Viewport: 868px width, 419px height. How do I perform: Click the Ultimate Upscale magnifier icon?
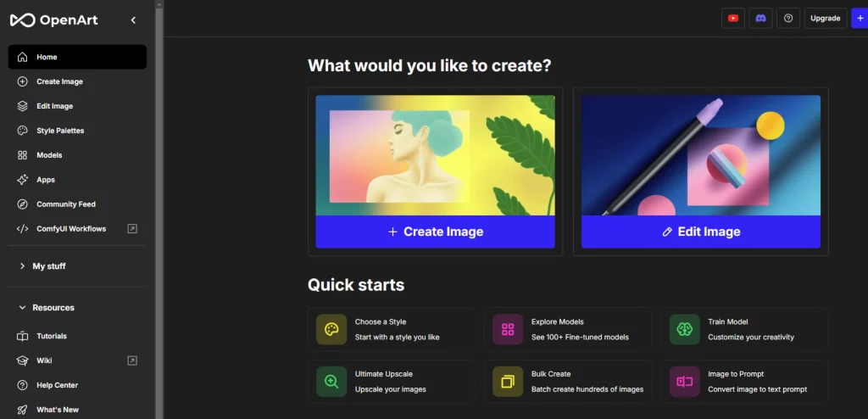[x=331, y=382]
